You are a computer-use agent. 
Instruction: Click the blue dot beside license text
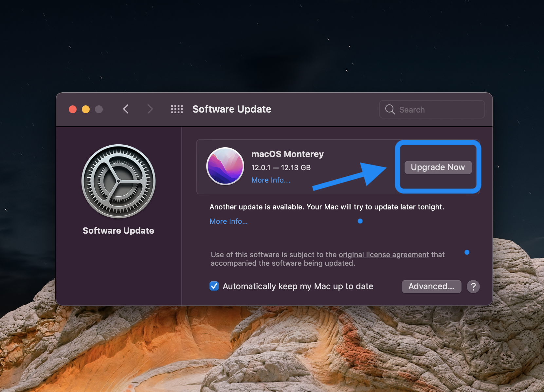tap(467, 252)
